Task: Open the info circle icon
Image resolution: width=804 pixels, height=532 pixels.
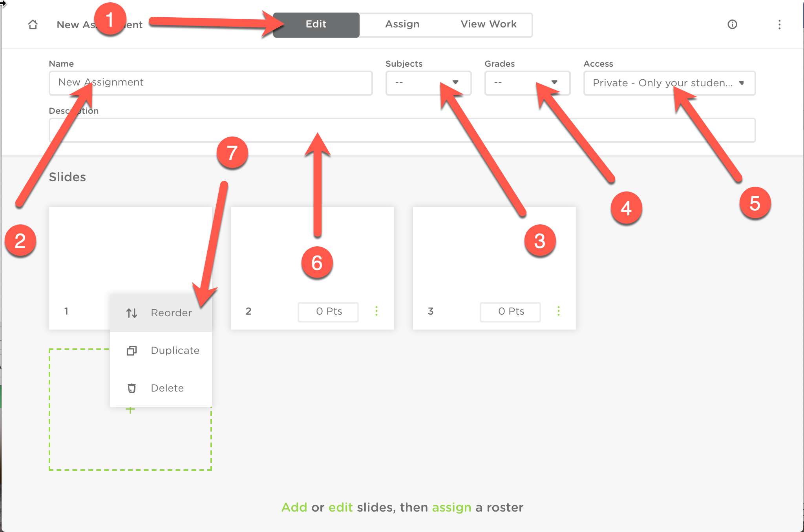Action: (732, 24)
